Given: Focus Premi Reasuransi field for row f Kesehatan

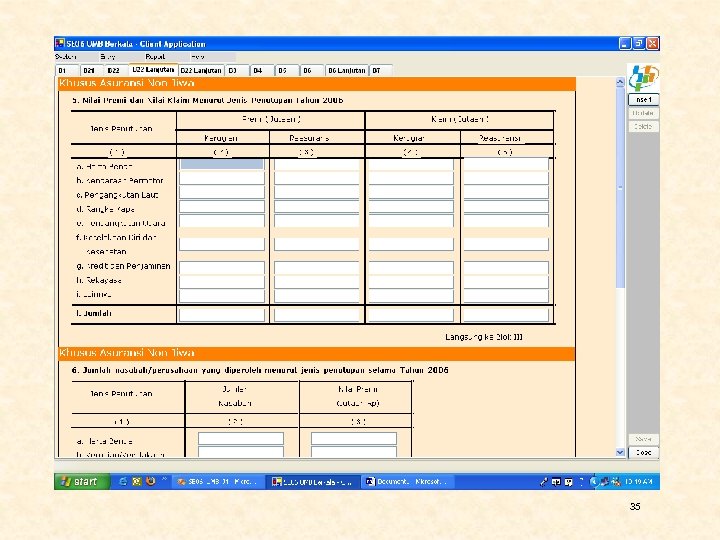Looking at the screenshot, I should tap(317, 244).
